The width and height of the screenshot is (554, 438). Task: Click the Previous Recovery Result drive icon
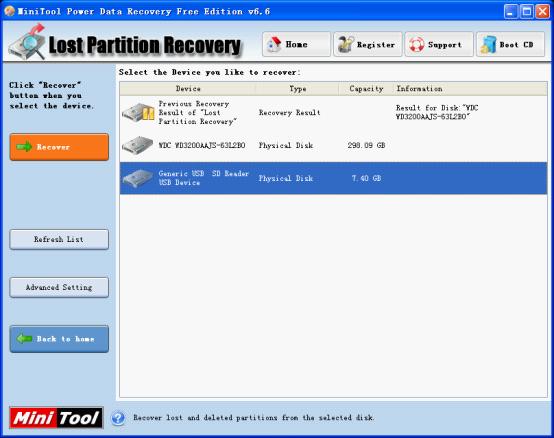tap(138, 113)
